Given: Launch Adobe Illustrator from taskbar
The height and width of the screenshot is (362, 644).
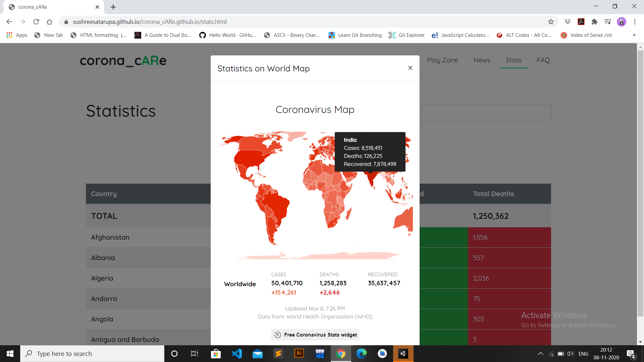Looking at the screenshot, I should click(x=299, y=354).
